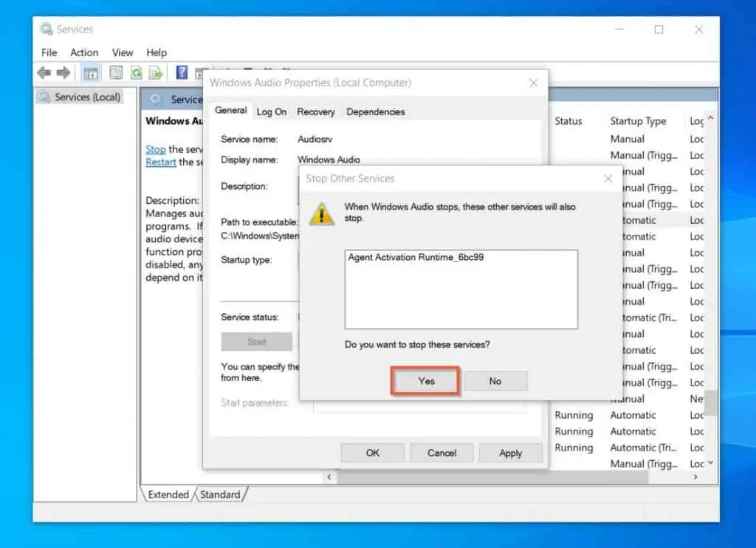This screenshot has width=756, height=548.
Task: Click Cancel in Windows Audio Properties
Action: 441,453
